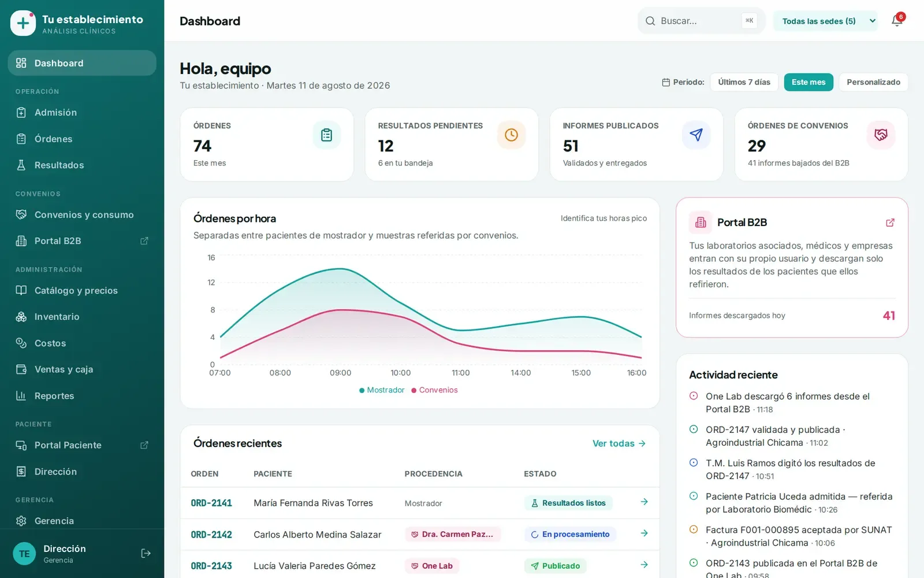
Task: Click the Ver todas link
Action: point(619,443)
